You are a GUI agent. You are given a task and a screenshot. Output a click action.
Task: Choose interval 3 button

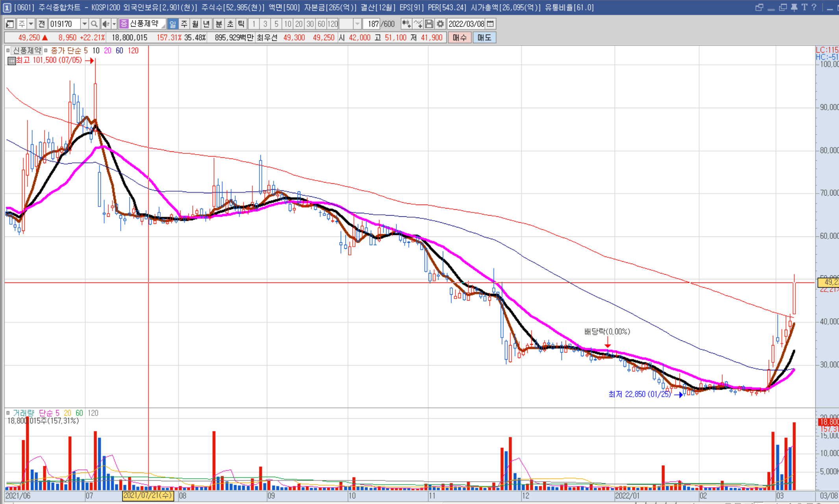pos(265,24)
